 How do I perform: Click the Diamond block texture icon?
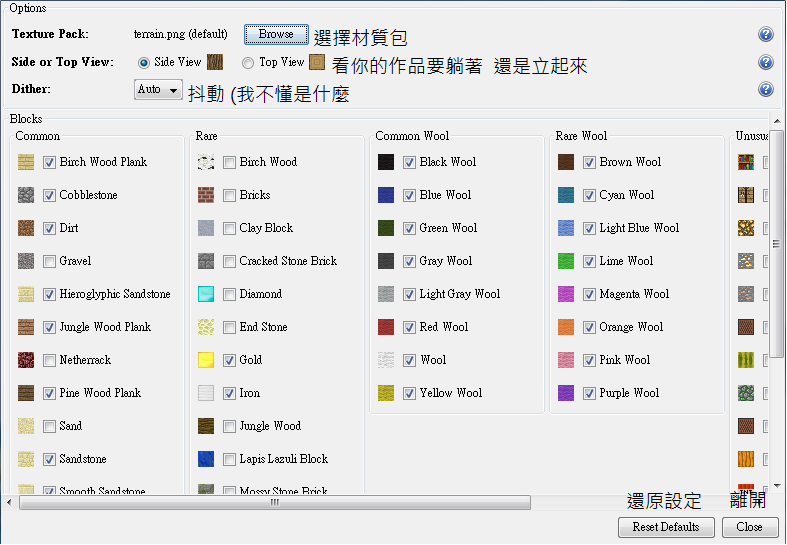[206, 294]
